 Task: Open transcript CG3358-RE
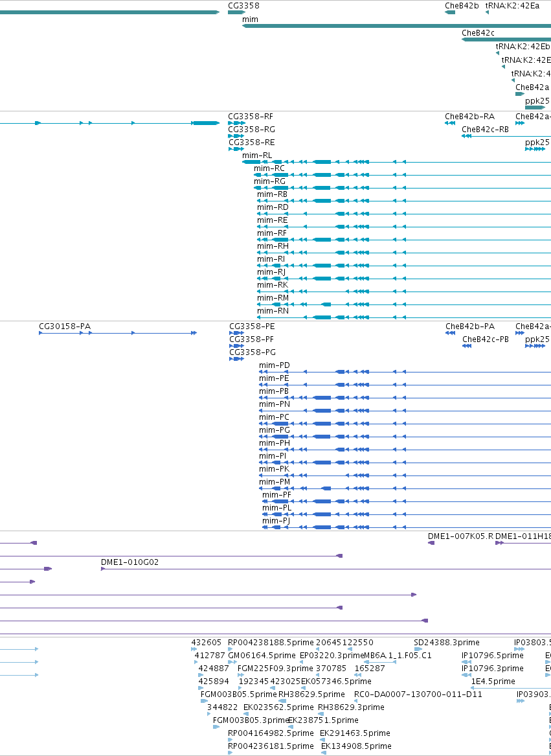(252, 143)
